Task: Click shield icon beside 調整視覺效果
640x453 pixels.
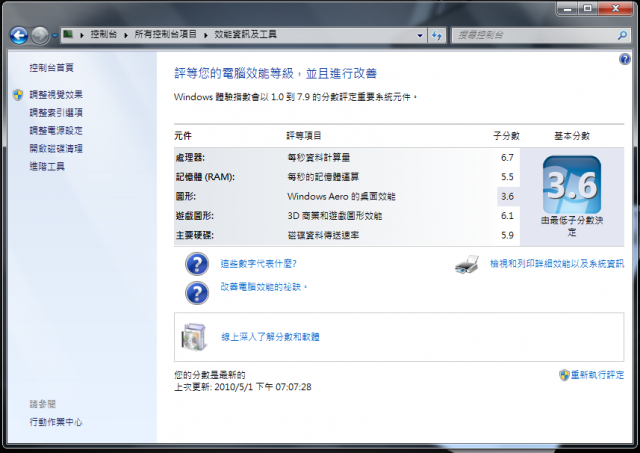Action: pos(18,95)
